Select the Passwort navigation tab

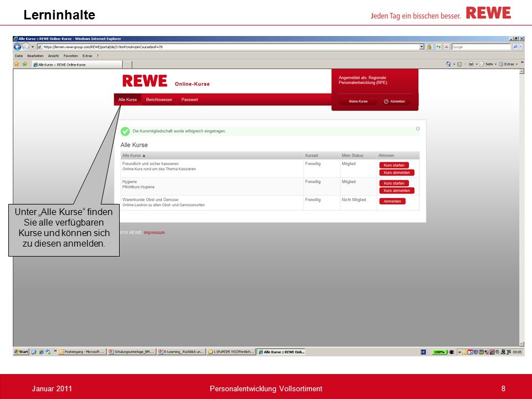190,99
